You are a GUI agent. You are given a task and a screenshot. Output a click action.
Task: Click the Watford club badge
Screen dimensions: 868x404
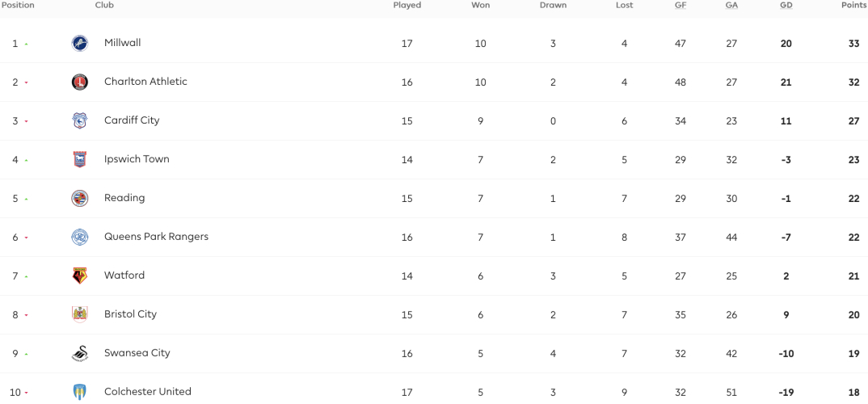click(x=80, y=276)
